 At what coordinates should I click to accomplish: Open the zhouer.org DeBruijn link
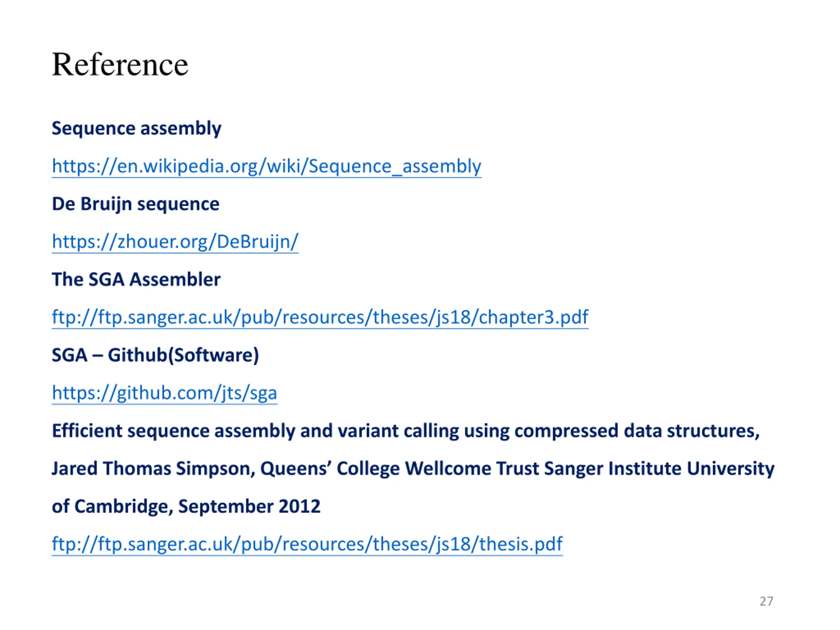tap(175, 241)
